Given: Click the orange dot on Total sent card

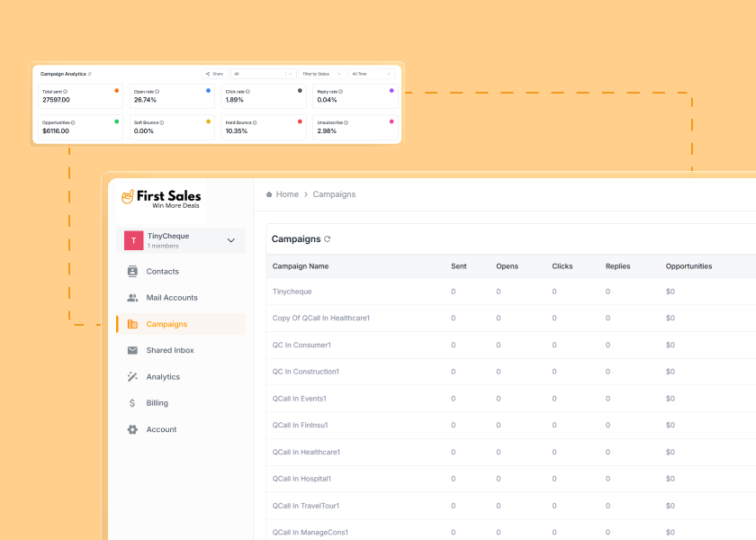Looking at the screenshot, I should click(117, 91).
